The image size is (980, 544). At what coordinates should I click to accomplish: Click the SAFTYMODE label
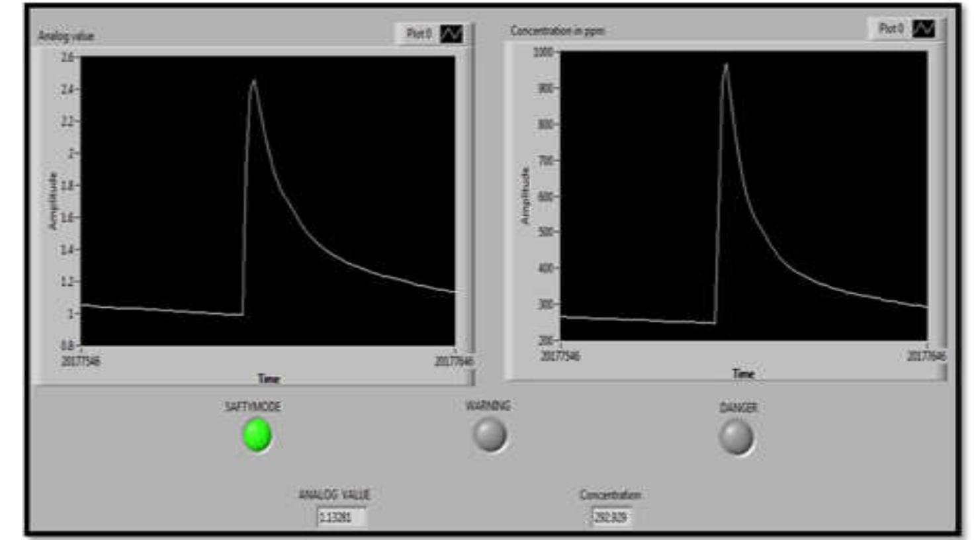253,406
